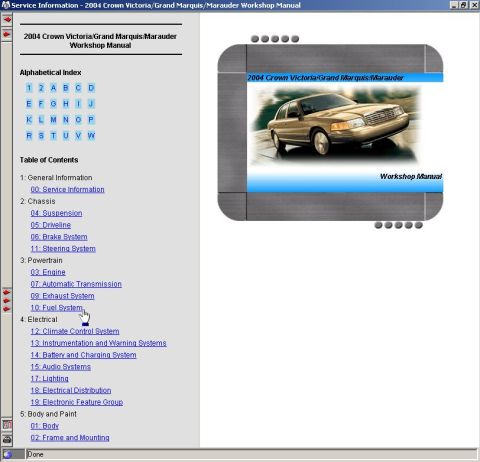480x462 pixels.
Task: Jump to index letter M
Action: point(53,120)
